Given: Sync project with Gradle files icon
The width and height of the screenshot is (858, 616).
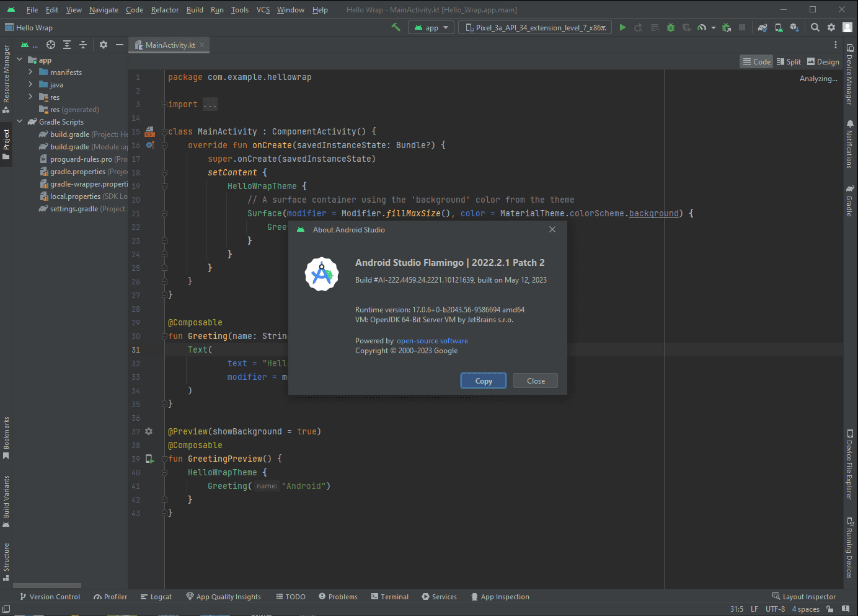Looking at the screenshot, I should [763, 27].
